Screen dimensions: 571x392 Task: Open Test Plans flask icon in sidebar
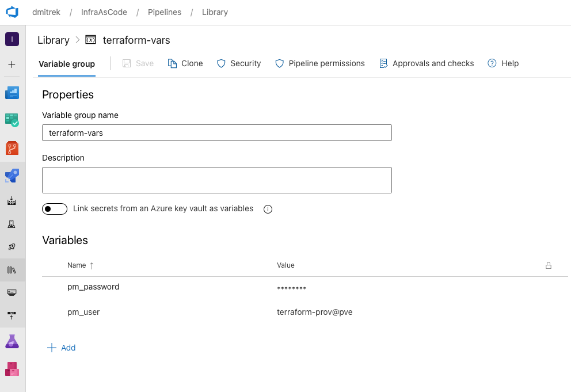click(x=12, y=341)
